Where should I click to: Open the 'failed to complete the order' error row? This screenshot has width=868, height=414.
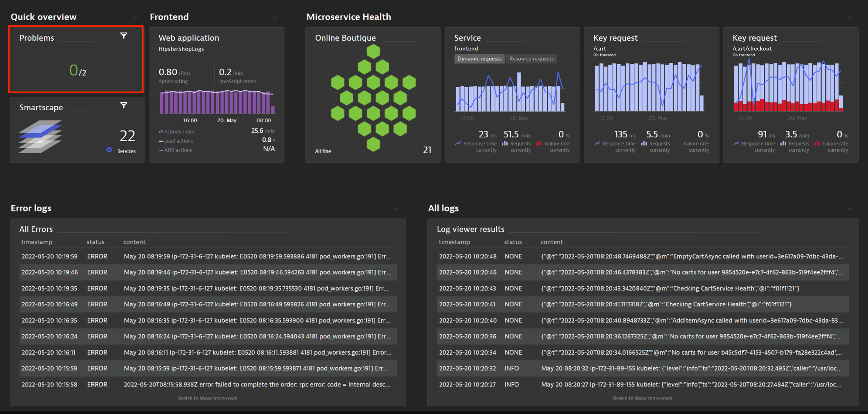pyautogui.click(x=257, y=385)
